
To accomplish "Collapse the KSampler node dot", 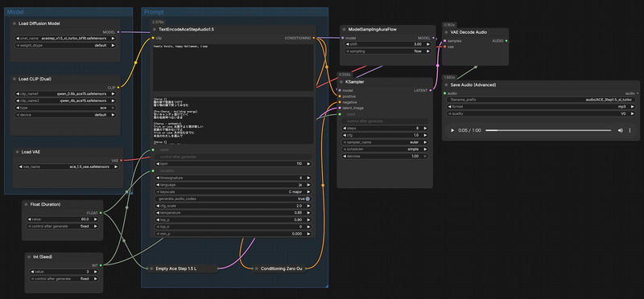I will (x=341, y=82).
